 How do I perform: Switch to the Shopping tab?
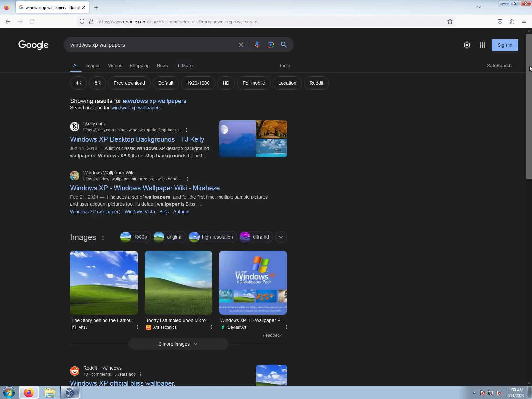(140, 66)
